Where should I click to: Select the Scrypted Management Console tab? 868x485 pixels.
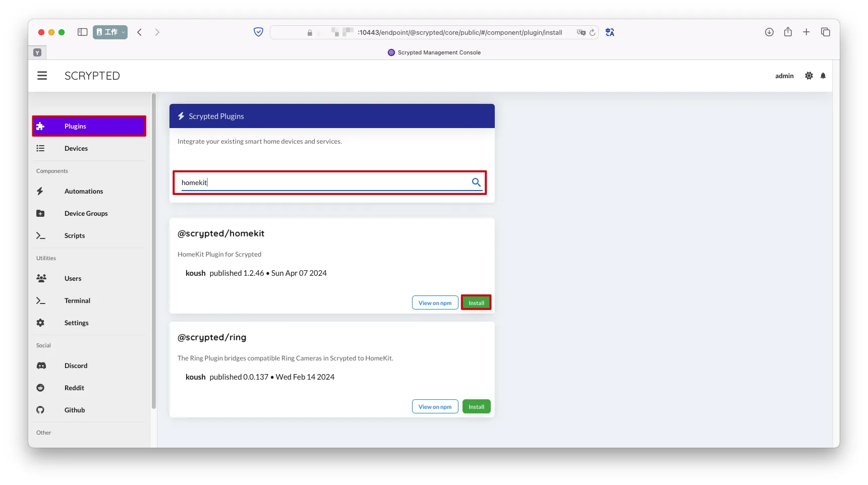(434, 52)
